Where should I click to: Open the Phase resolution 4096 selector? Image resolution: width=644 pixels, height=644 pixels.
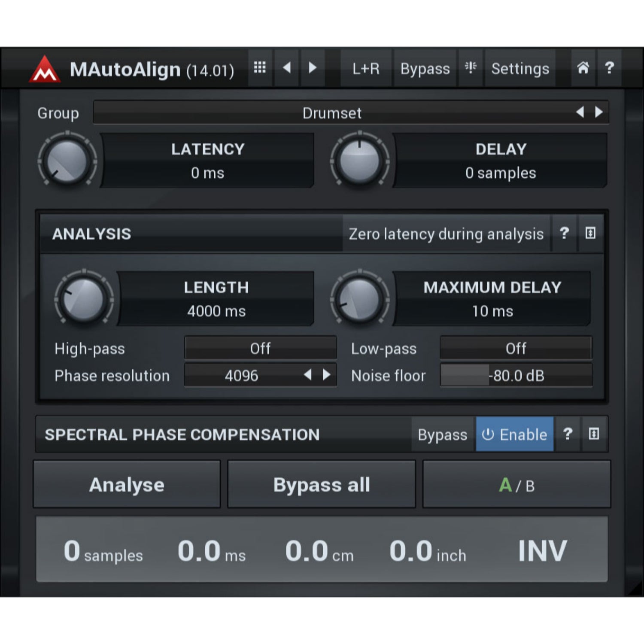point(260,376)
